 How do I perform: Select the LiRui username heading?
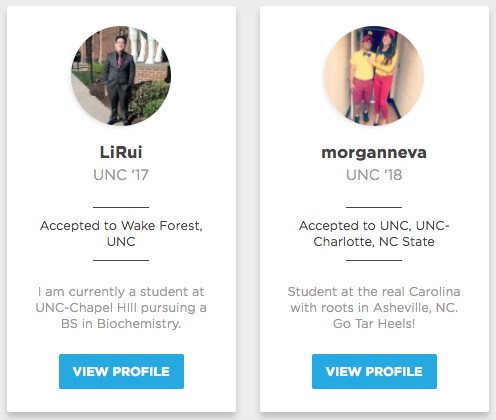click(121, 152)
